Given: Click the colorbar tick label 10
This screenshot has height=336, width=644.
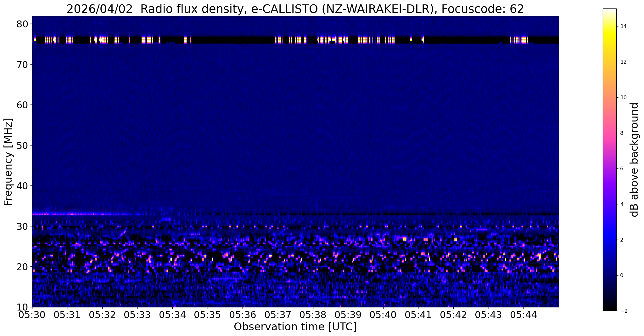Looking at the screenshot, I should (x=623, y=98).
